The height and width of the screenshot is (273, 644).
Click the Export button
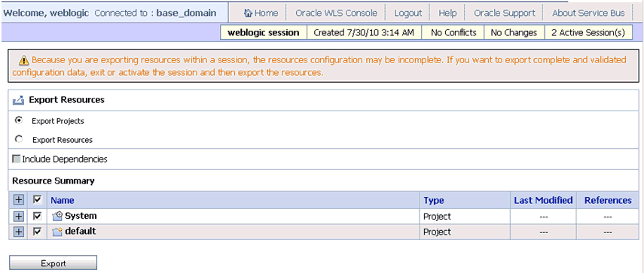tap(53, 263)
